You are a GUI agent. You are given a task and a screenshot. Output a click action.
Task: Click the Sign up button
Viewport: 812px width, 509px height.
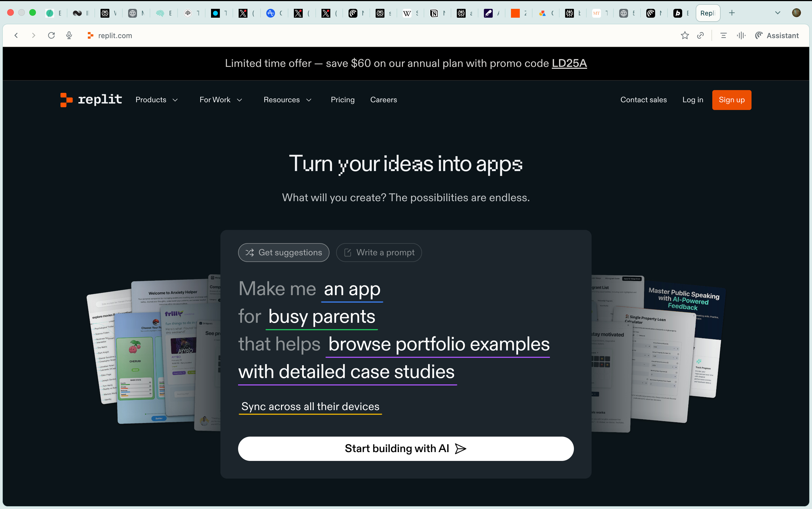point(731,100)
